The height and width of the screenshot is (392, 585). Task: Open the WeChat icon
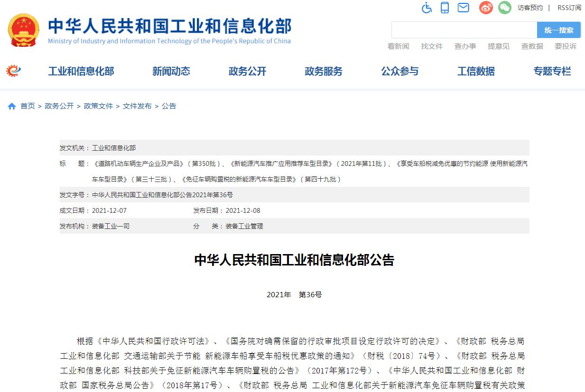pos(504,8)
